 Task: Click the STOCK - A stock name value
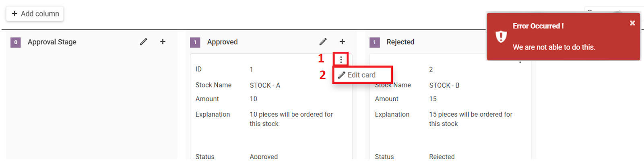265,85
